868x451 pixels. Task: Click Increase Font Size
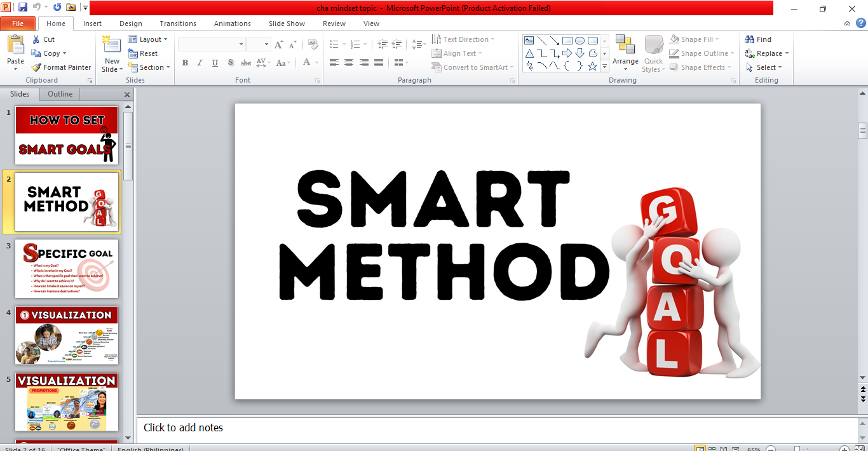pyautogui.click(x=279, y=44)
